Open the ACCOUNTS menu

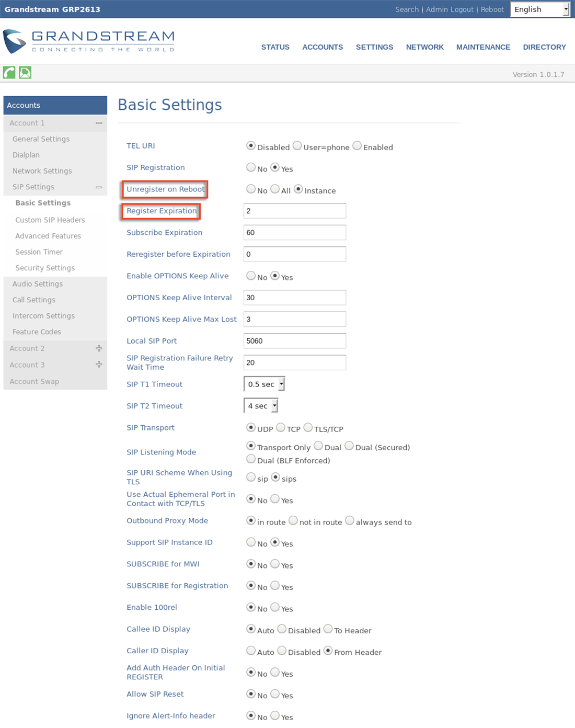pyautogui.click(x=323, y=47)
